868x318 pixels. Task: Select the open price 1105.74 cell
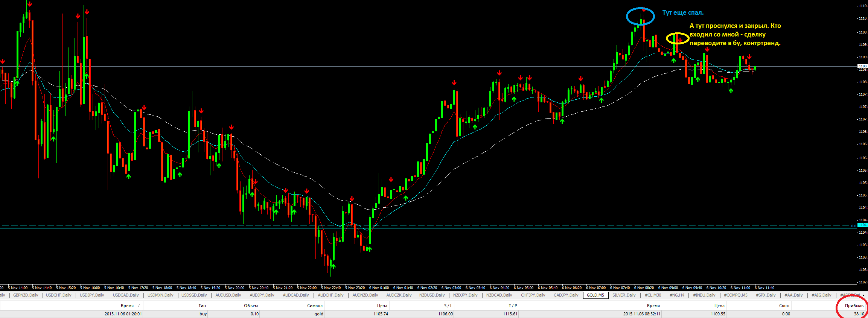tap(381, 314)
